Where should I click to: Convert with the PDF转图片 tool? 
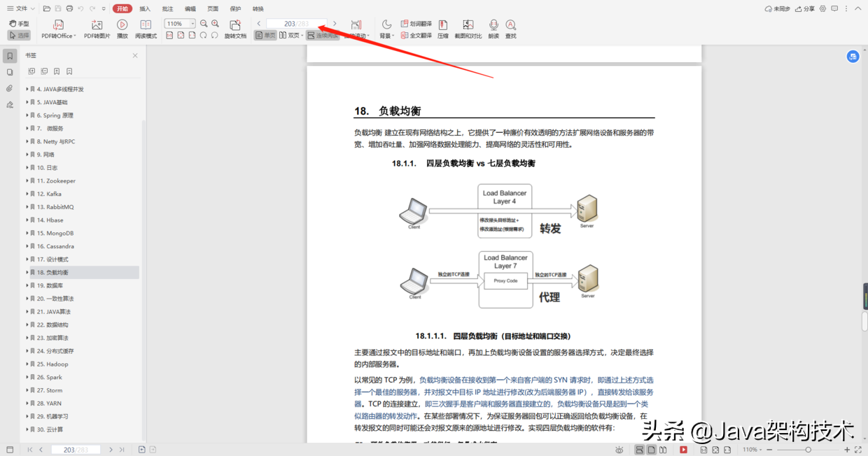coord(97,29)
